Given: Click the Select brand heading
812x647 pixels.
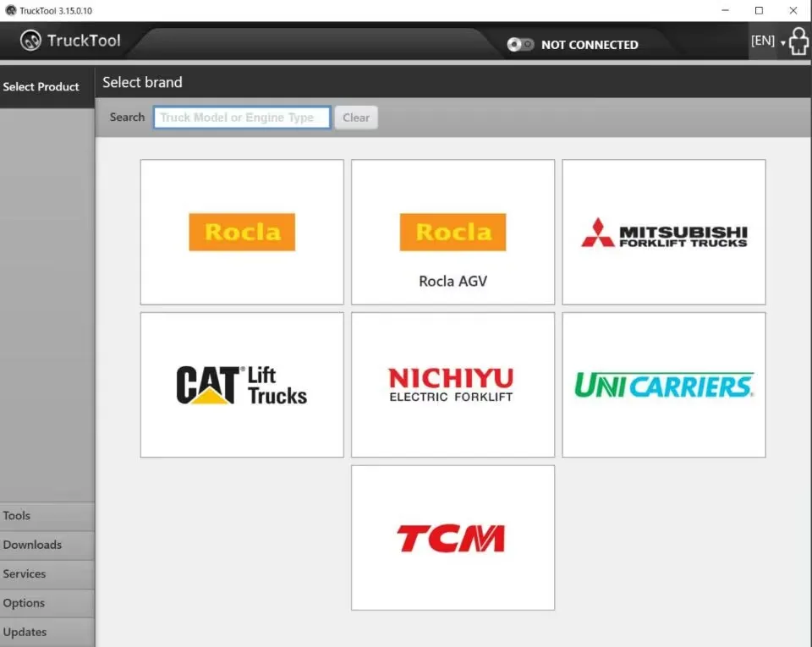Looking at the screenshot, I should [142, 82].
